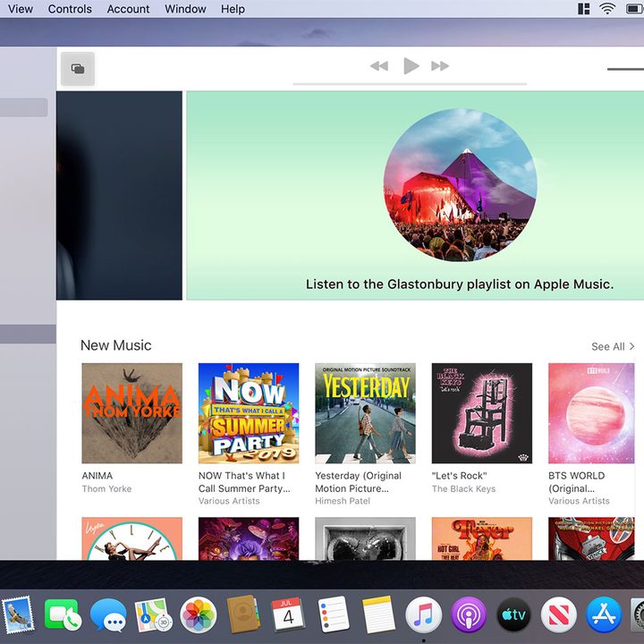Viewport: 644px width, 644px height.
Task: Open the App Store in Dock
Action: [604, 614]
